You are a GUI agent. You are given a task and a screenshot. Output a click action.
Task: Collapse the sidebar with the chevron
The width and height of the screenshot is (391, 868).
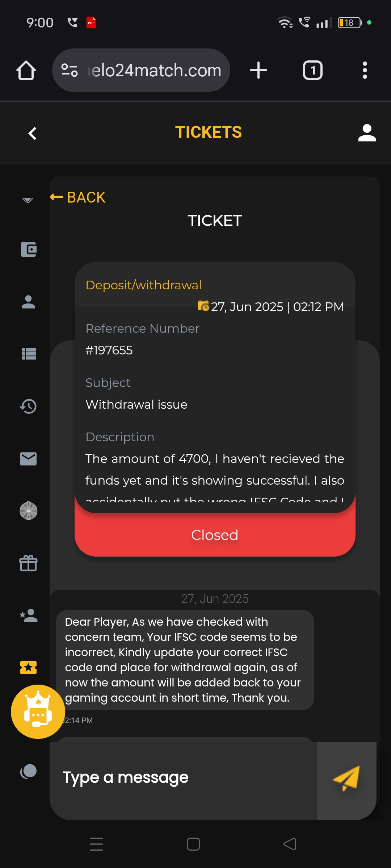(x=28, y=200)
